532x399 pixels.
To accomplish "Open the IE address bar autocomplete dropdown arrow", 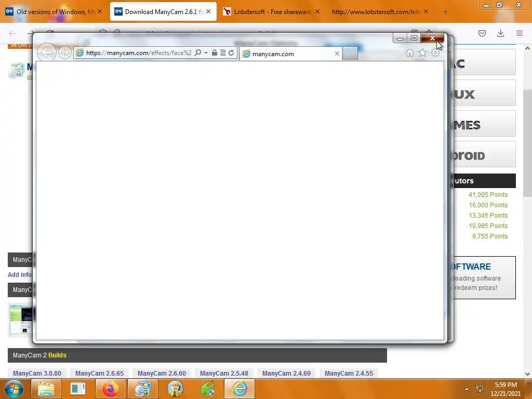I will (x=206, y=53).
